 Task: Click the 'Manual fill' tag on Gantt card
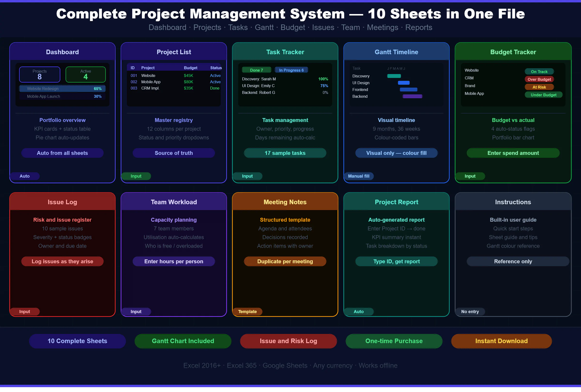pyautogui.click(x=358, y=176)
